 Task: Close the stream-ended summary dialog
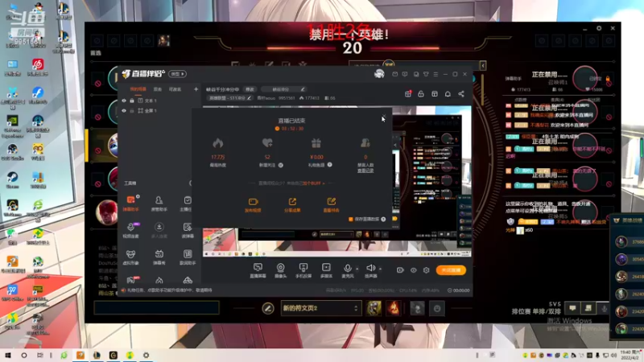pyautogui.click(x=384, y=117)
